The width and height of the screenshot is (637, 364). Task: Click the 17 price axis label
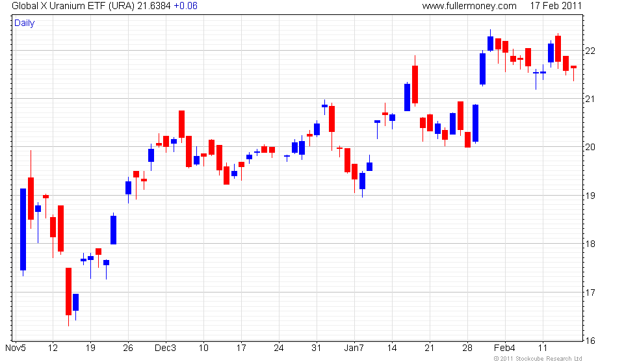[590, 292]
